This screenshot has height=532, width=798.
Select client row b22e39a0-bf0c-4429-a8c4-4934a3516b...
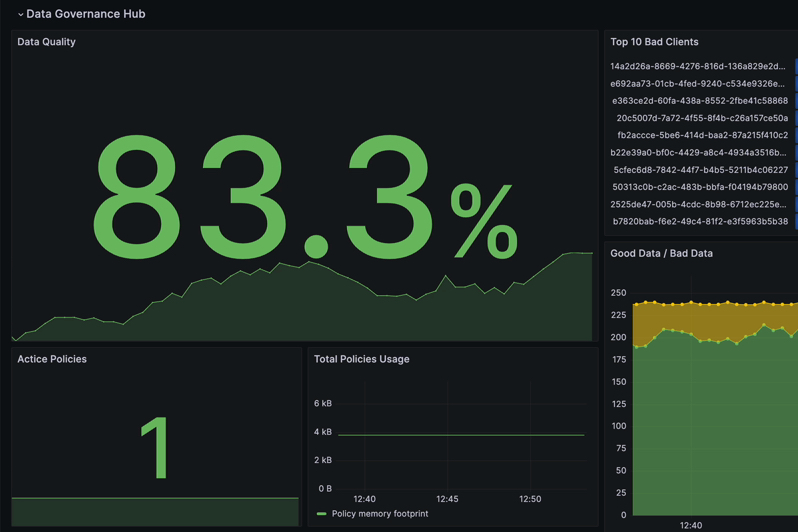(698, 152)
